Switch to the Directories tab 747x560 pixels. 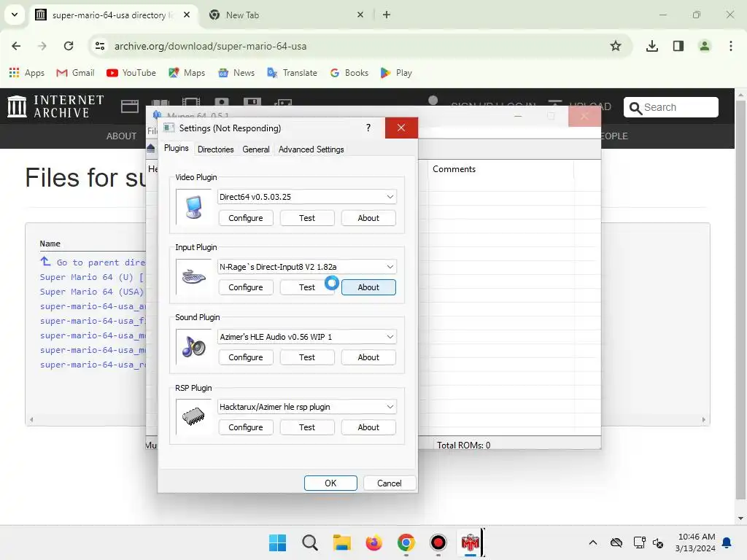[x=215, y=149]
